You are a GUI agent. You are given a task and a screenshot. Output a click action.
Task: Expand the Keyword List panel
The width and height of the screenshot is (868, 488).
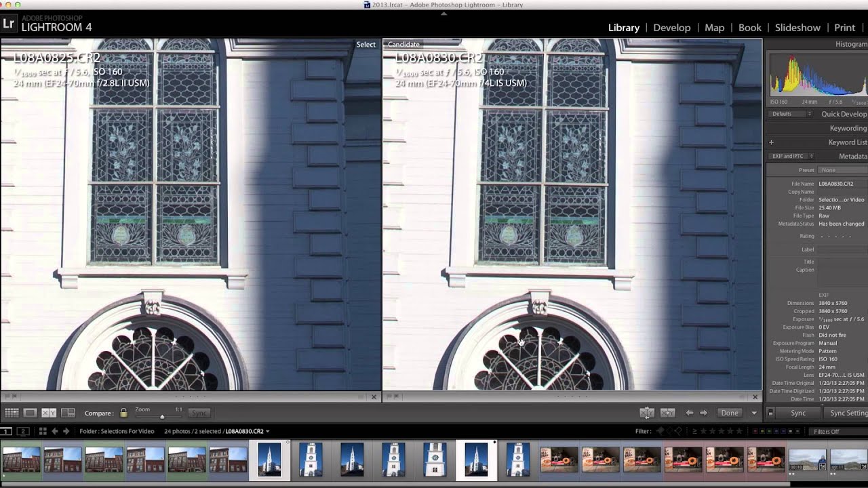pos(848,142)
